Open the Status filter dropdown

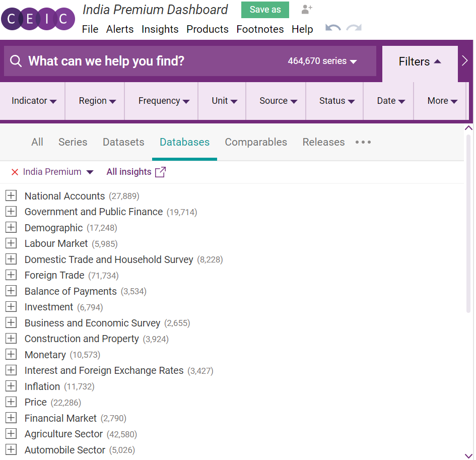336,101
